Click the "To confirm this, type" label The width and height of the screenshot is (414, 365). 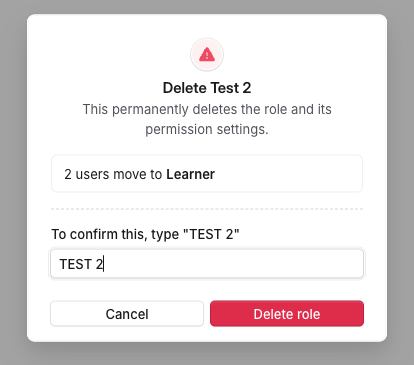115,234
